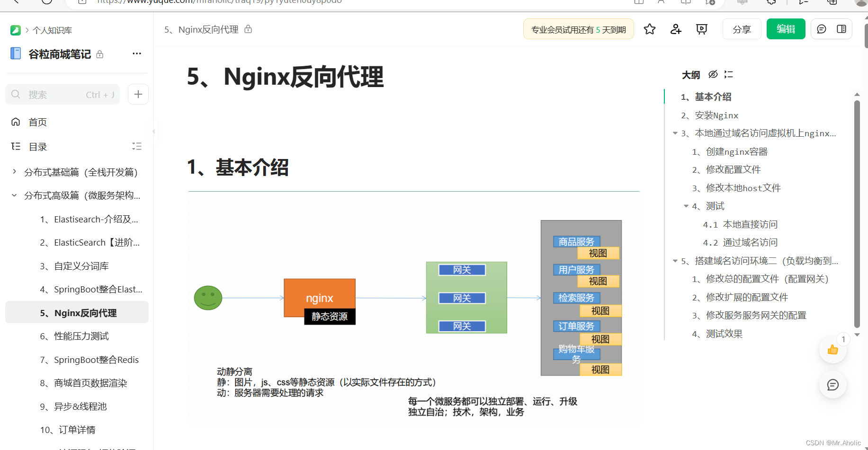Open the add collaborator icon
The width and height of the screenshot is (868, 450).
coord(675,29)
